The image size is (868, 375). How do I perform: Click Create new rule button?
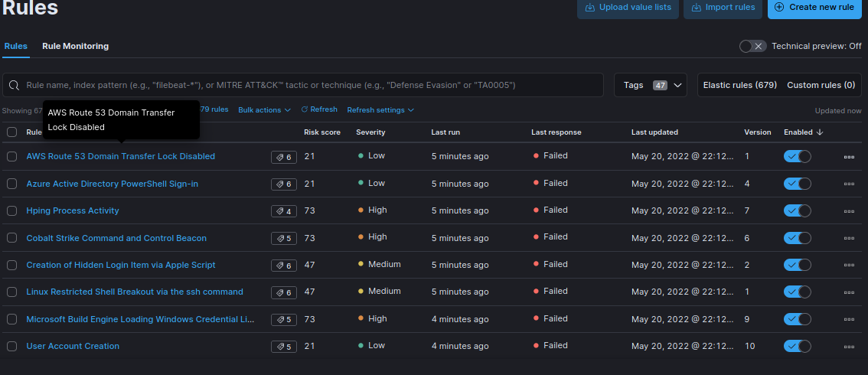click(814, 7)
